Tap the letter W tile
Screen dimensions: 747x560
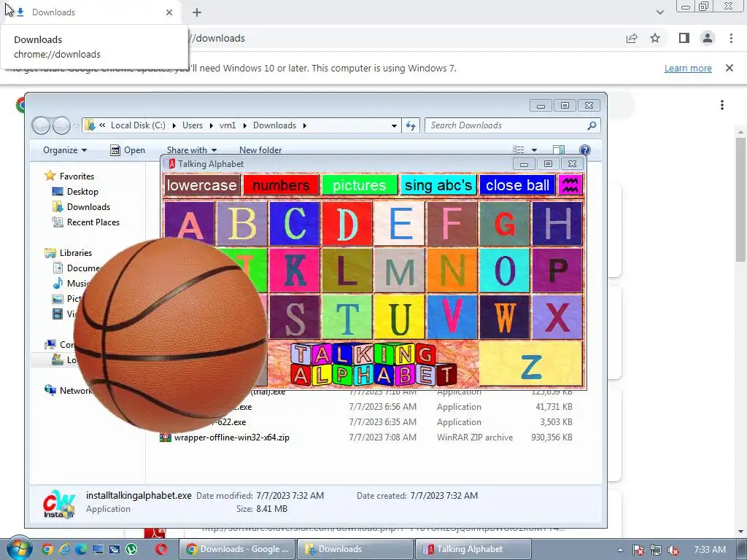pos(505,316)
